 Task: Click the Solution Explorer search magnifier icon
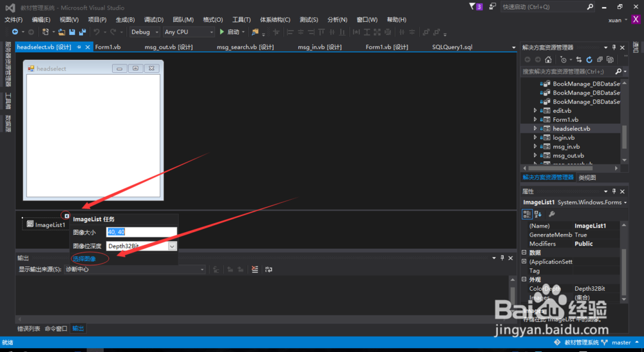[618, 72]
